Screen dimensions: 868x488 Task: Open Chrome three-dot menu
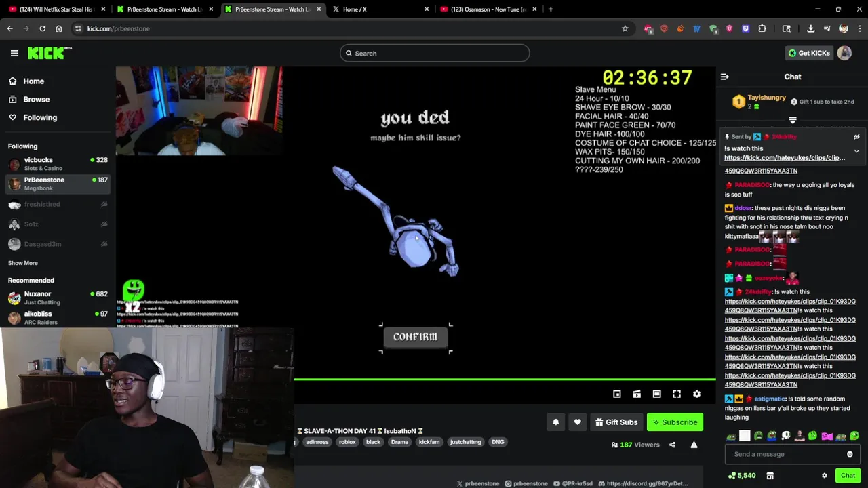coord(859,28)
